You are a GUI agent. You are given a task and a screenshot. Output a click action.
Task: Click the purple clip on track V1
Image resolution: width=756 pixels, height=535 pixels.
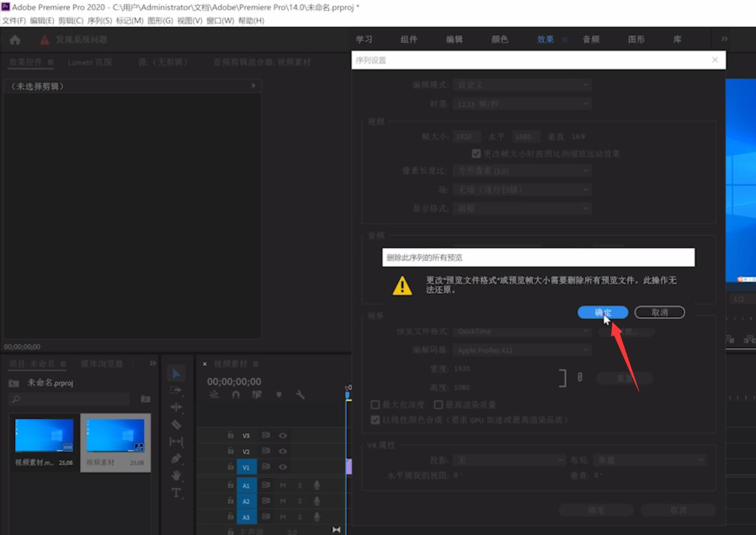click(349, 467)
